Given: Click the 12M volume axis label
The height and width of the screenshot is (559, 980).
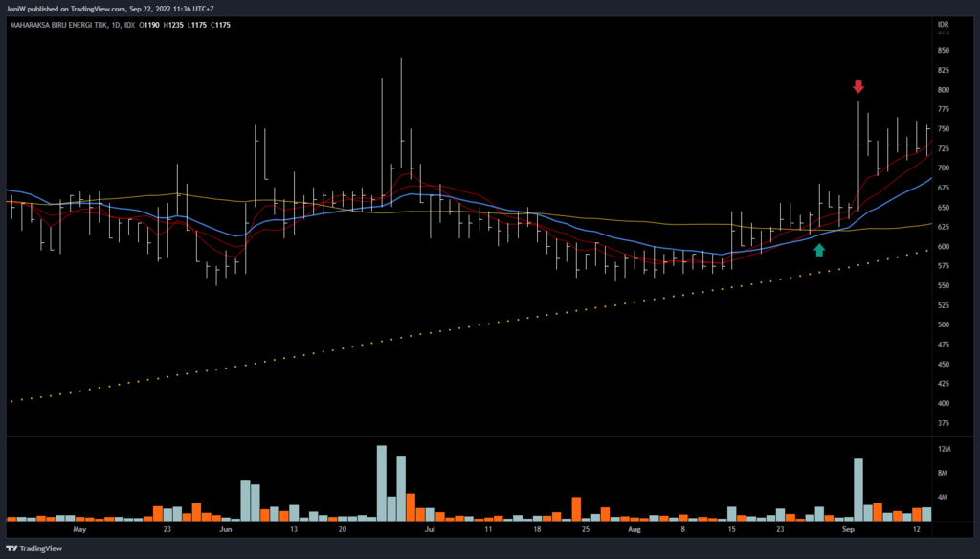Looking at the screenshot, I should (944, 449).
